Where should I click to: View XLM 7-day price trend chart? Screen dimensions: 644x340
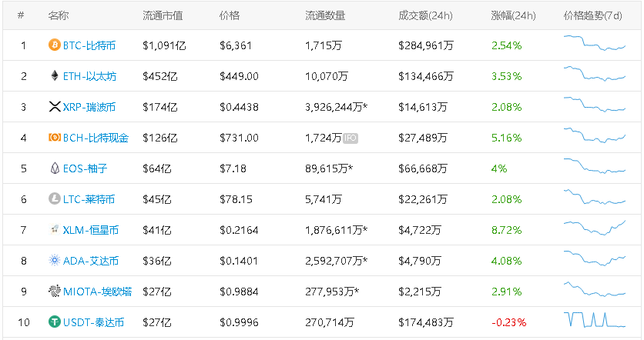595,228
